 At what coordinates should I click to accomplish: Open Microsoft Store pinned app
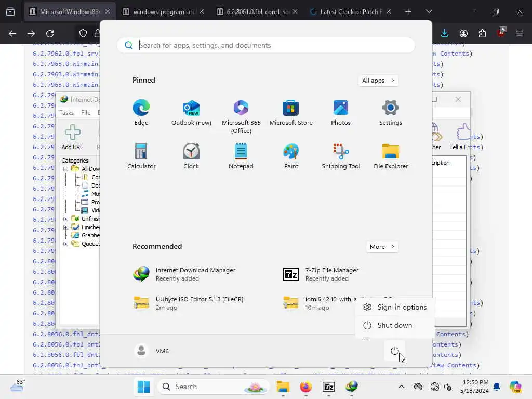[291, 113]
